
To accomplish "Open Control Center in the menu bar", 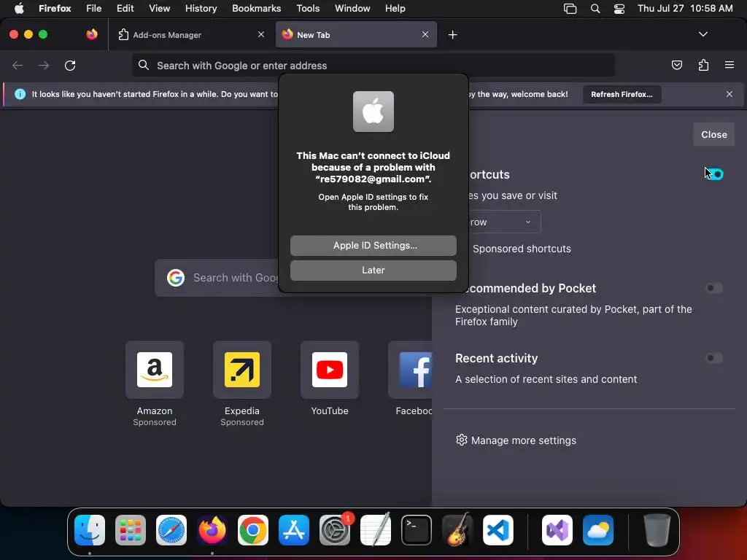I will point(619,8).
